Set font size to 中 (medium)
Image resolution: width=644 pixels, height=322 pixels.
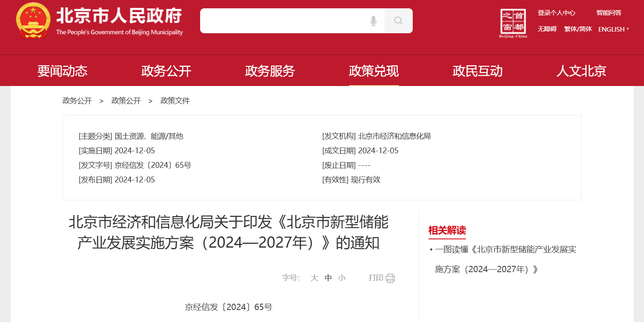[328, 278]
